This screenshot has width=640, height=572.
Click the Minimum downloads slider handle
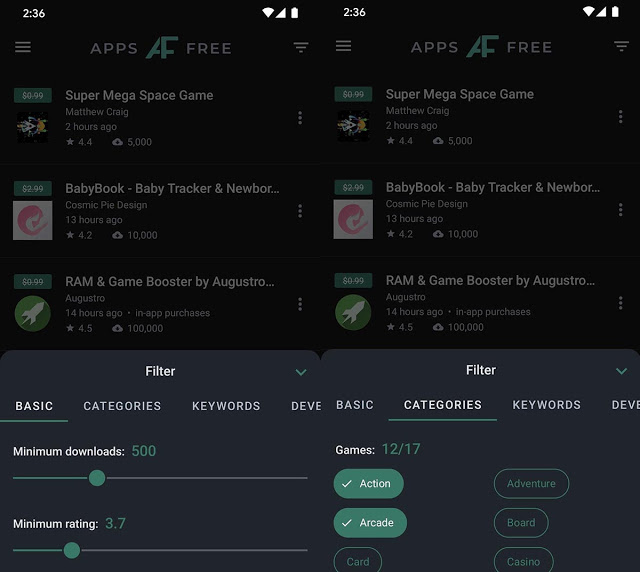pos(97,478)
